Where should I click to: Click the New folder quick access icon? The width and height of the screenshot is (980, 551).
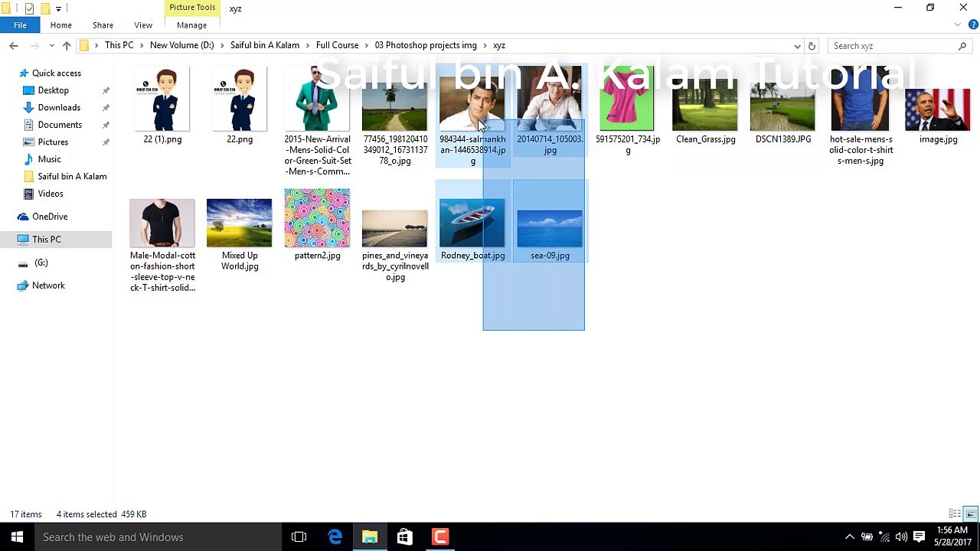coord(45,8)
